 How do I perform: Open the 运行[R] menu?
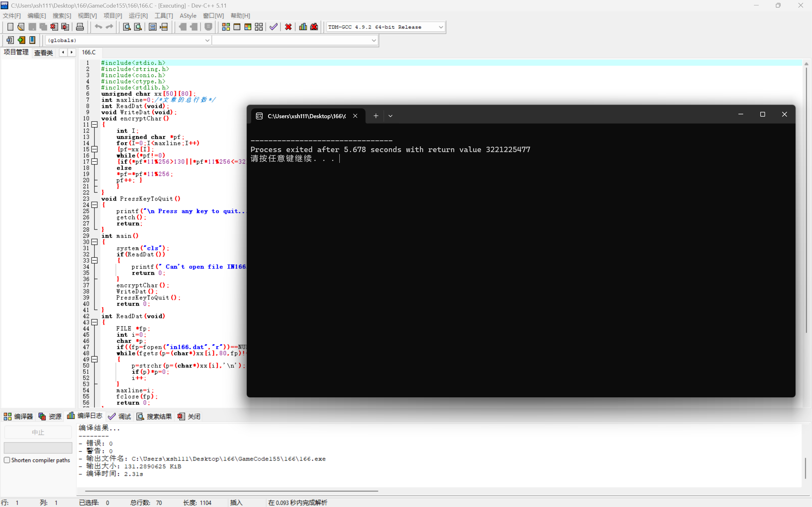pyautogui.click(x=138, y=16)
